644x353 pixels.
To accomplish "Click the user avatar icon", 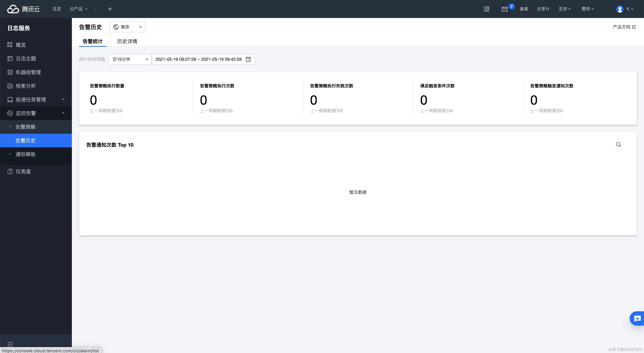I will [x=620, y=9].
